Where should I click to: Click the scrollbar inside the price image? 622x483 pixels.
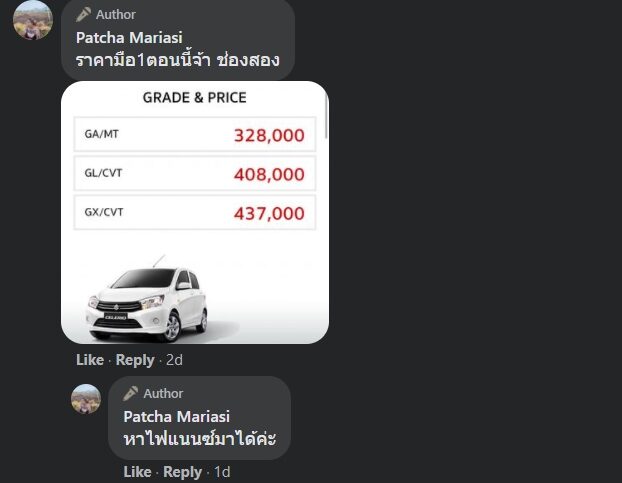coord(326,117)
